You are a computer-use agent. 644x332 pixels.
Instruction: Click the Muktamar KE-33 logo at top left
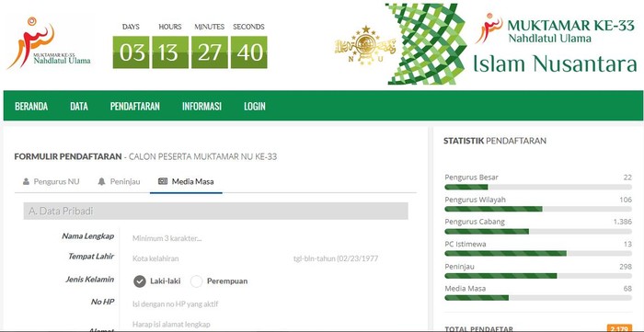point(49,42)
